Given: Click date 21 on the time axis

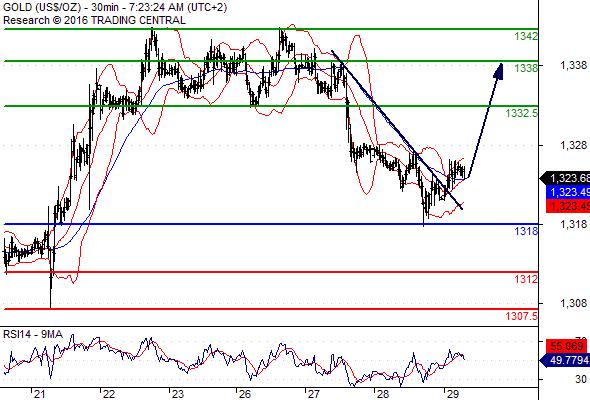Looking at the screenshot, I should tap(40, 394).
